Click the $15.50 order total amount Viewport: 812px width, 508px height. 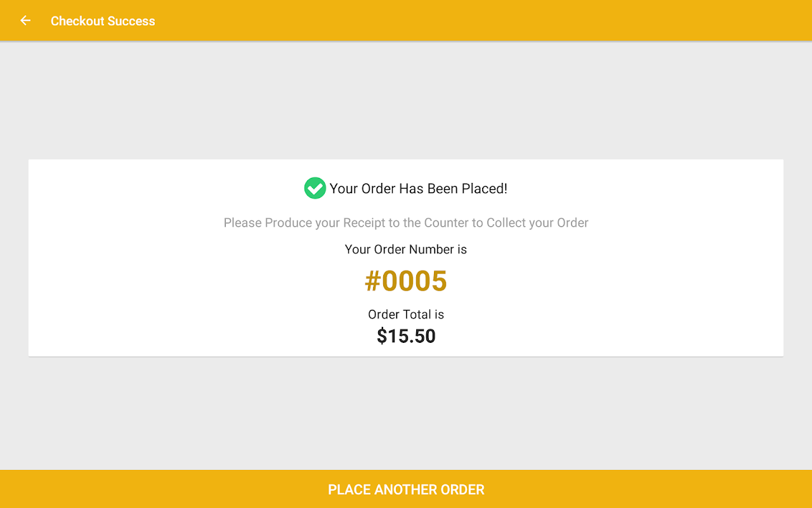[406, 336]
